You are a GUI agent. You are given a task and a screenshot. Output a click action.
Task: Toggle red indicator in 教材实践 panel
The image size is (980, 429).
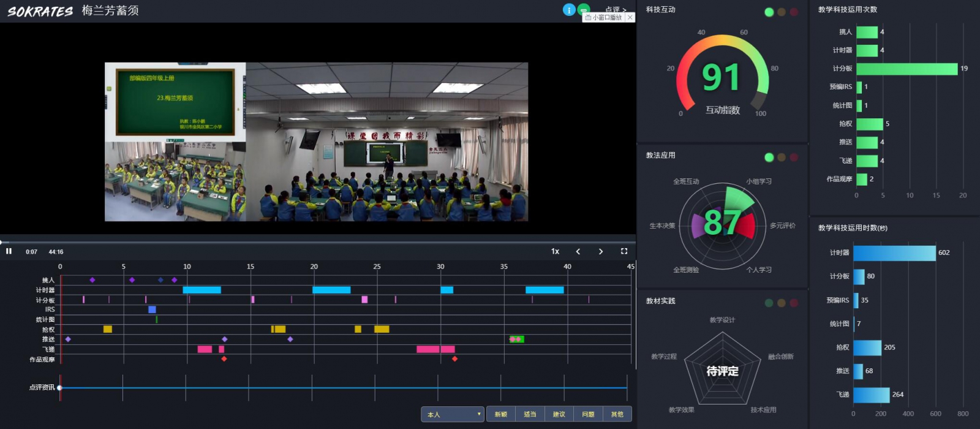(794, 303)
